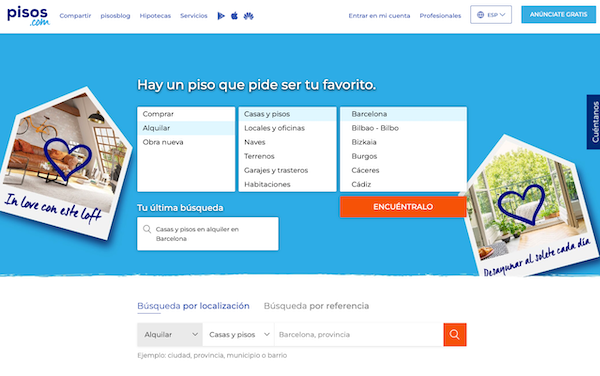Select Barcelona in the location list
The height and width of the screenshot is (376, 600).
pos(403,114)
